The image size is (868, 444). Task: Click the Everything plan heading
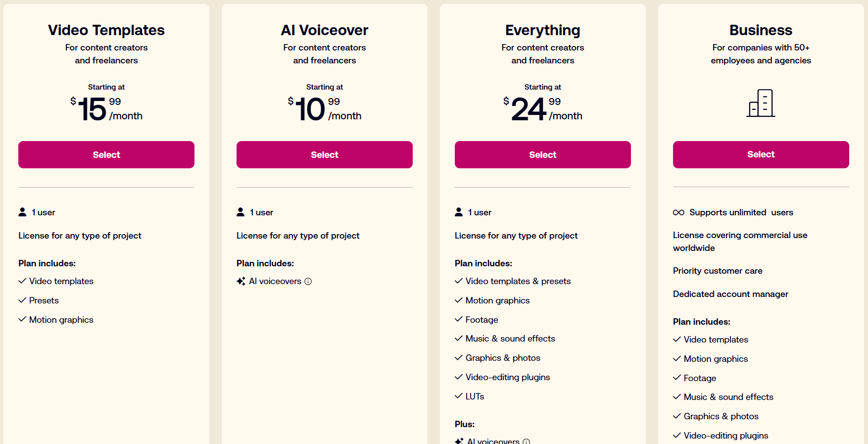(x=543, y=30)
